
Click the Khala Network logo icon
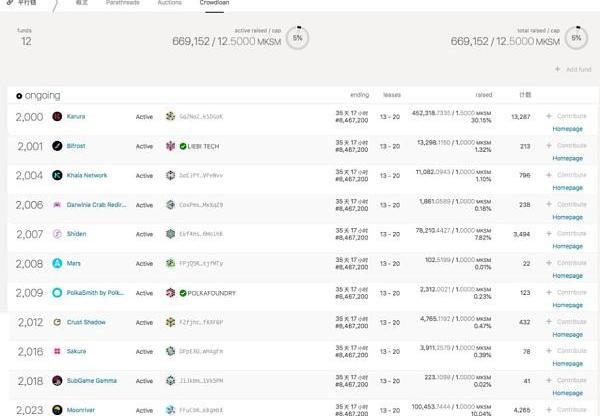pos(57,175)
